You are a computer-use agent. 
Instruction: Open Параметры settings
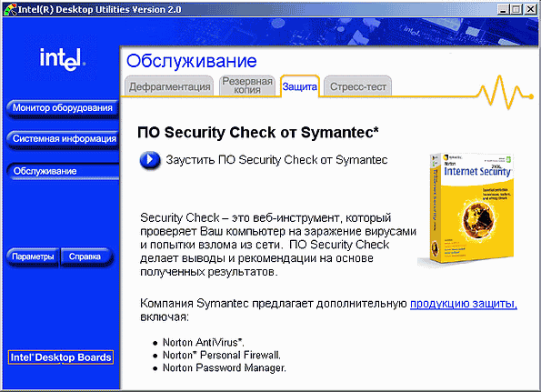pyautogui.click(x=33, y=256)
